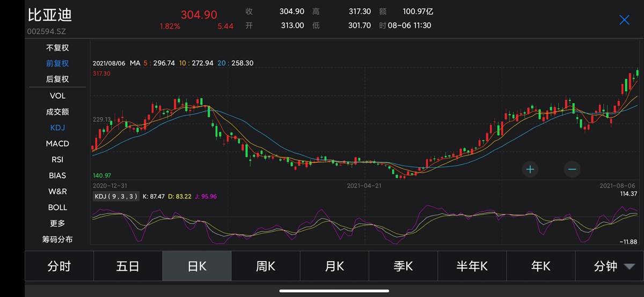Switch to the 分时 tab
The image size is (644, 297).
[x=59, y=266]
